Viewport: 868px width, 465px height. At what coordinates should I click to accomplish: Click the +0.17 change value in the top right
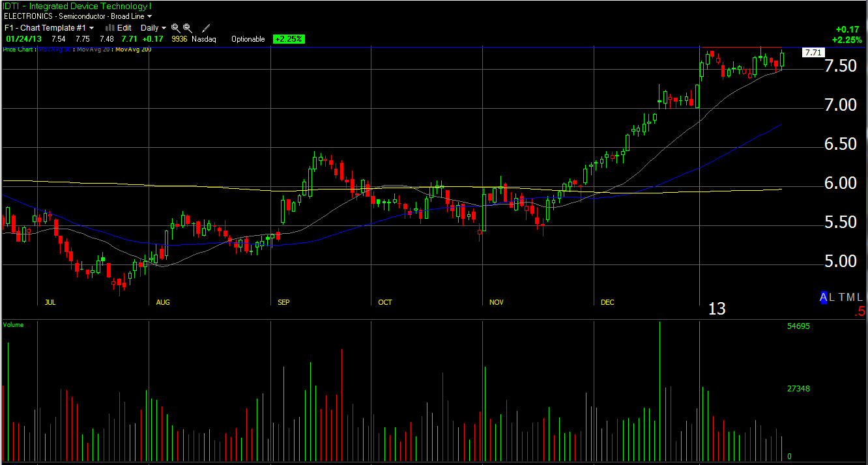[847, 29]
